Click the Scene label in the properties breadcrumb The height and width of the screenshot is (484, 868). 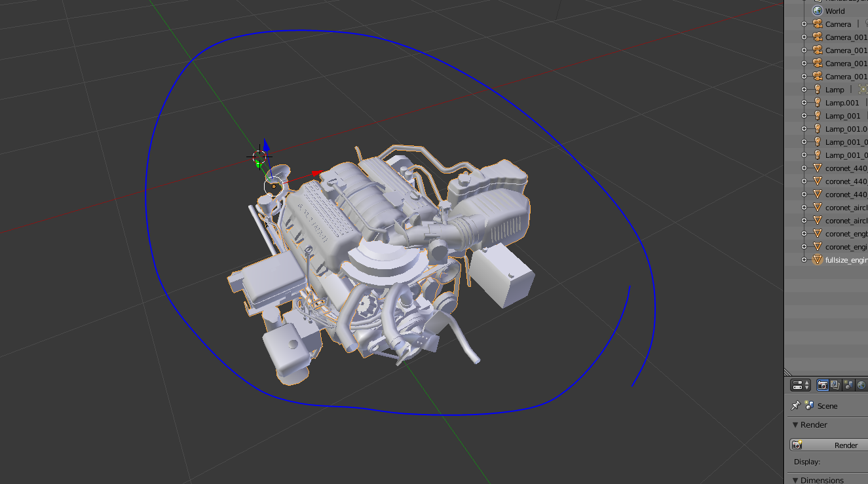(x=827, y=406)
